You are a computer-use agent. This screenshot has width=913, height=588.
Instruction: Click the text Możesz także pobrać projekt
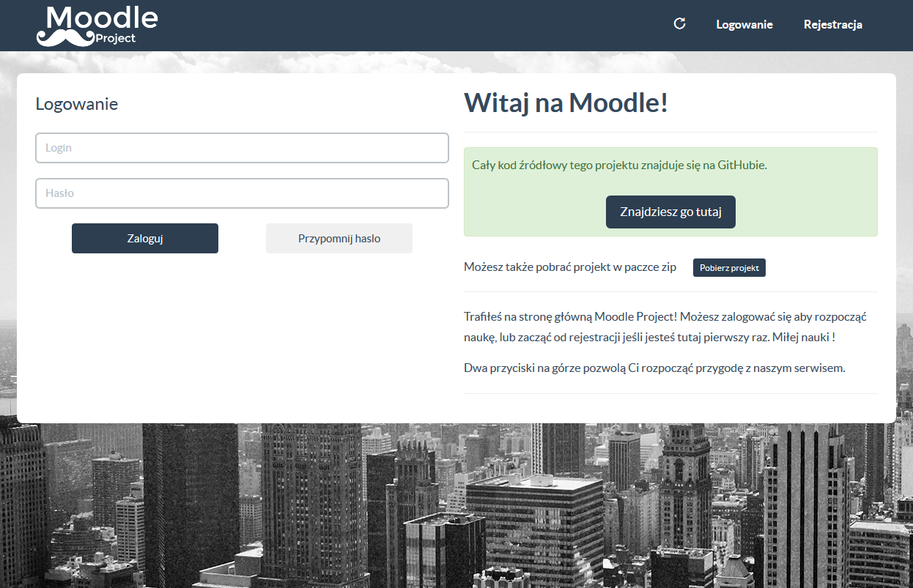pos(570,267)
